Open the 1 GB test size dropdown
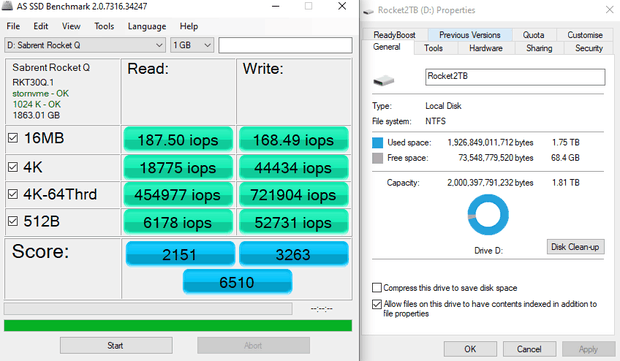Viewport: 620px width, 361px height. tap(192, 45)
